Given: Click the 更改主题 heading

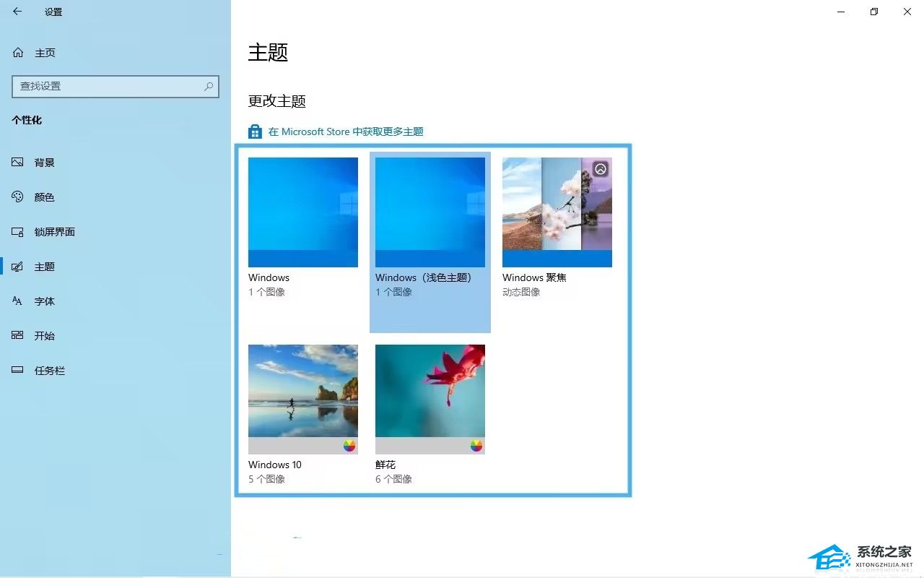Looking at the screenshot, I should (x=277, y=101).
